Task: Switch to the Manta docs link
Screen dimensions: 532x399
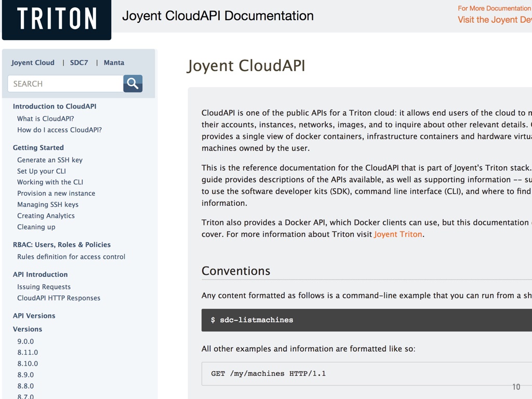Action: pyautogui.click(x=114, y=62)
